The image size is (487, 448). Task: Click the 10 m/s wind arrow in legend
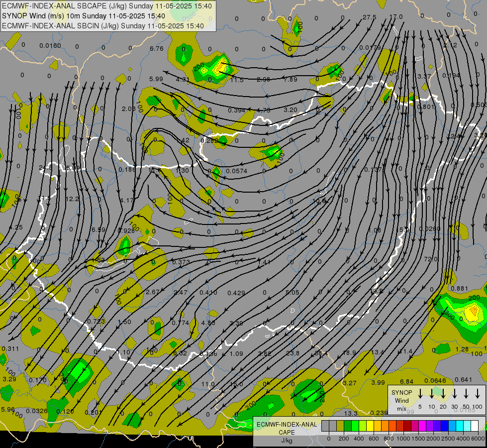pos(431,393)
